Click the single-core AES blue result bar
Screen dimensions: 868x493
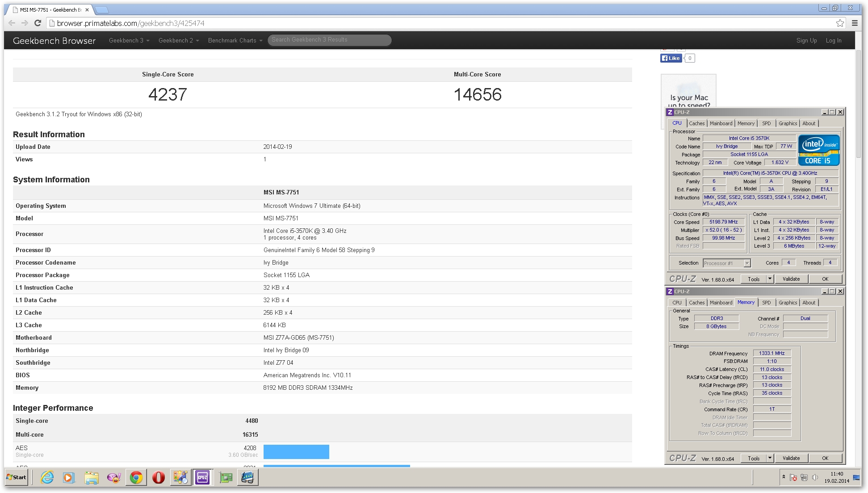click(x=296, y=451)
